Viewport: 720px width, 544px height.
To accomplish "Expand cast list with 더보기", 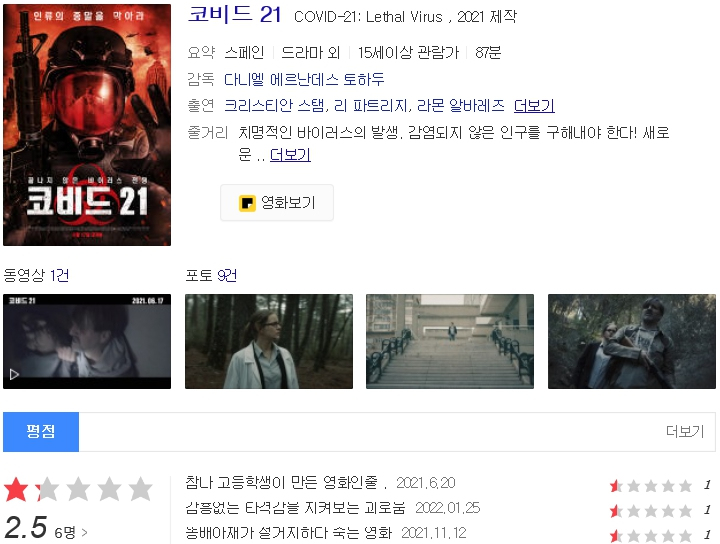I will pyautogui.click(x=534, y=106).
